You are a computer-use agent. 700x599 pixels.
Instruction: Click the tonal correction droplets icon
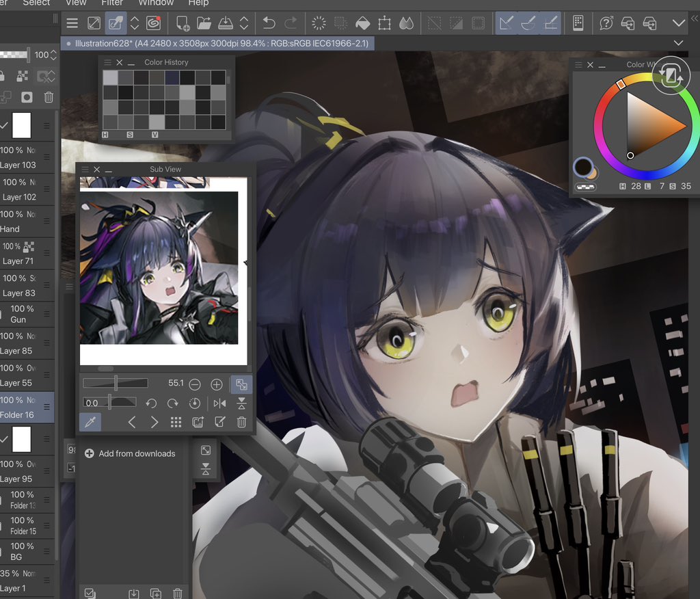pyautogui.click(x=406, y=23)
